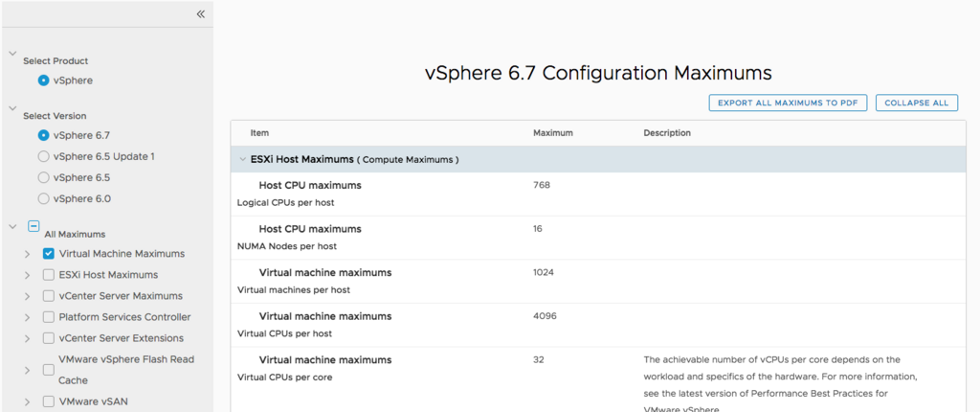Expand Virtual Machine Maximums tree node

27,254
